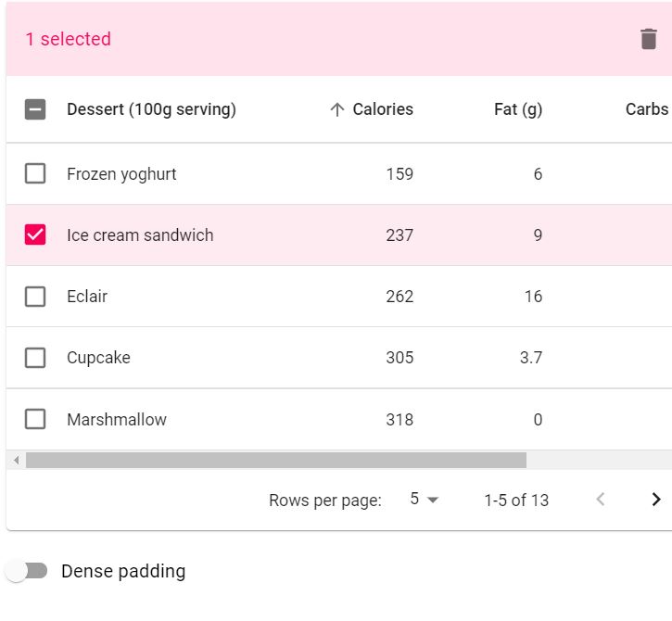Screen dimensions: 672x621
Task: Sort by Fat (g) column header
Action: [518, 109]
